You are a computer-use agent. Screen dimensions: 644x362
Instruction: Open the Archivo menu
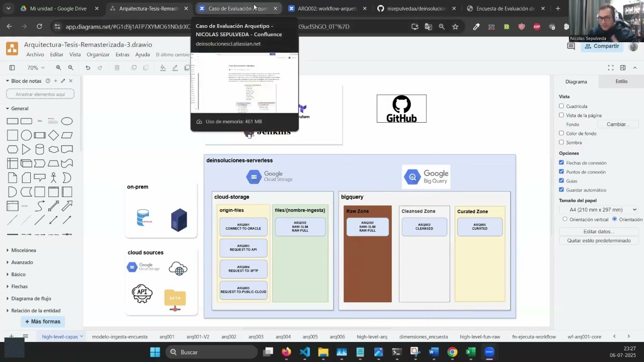click(x=35, y=54)
